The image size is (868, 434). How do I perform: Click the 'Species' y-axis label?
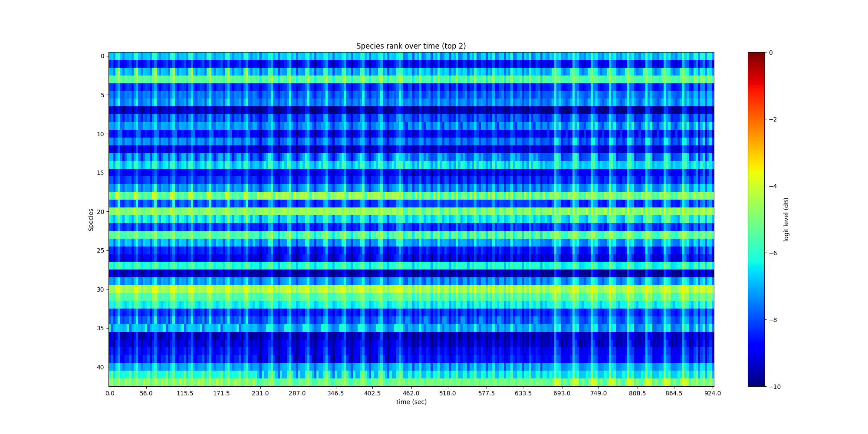pyautogui.click(x=91, y=220)
